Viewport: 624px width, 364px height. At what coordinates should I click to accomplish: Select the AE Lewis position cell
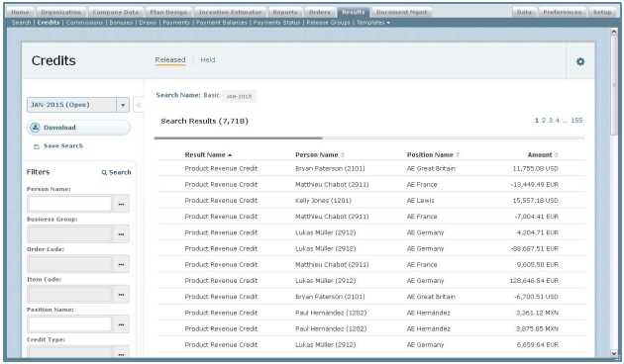pyautogui.click(x=420, y=200)
